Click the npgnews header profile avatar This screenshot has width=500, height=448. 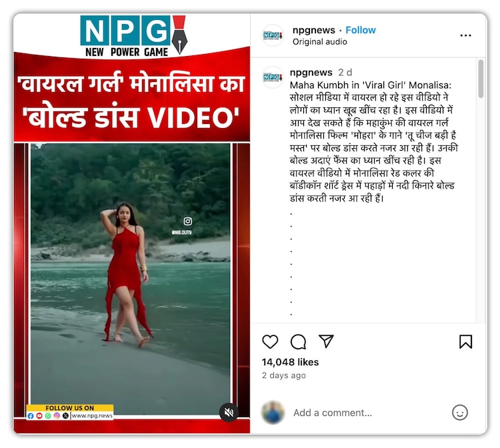point(273,35)
